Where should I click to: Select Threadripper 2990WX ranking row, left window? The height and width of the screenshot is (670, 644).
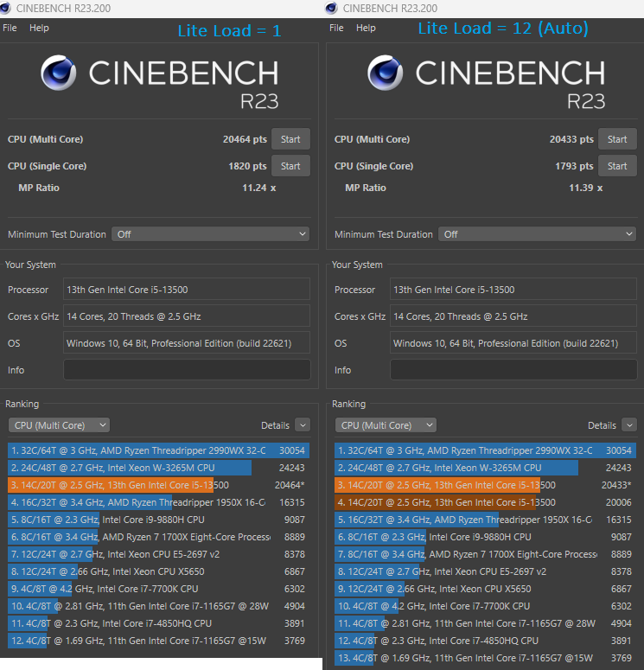[x=158, y=450]
